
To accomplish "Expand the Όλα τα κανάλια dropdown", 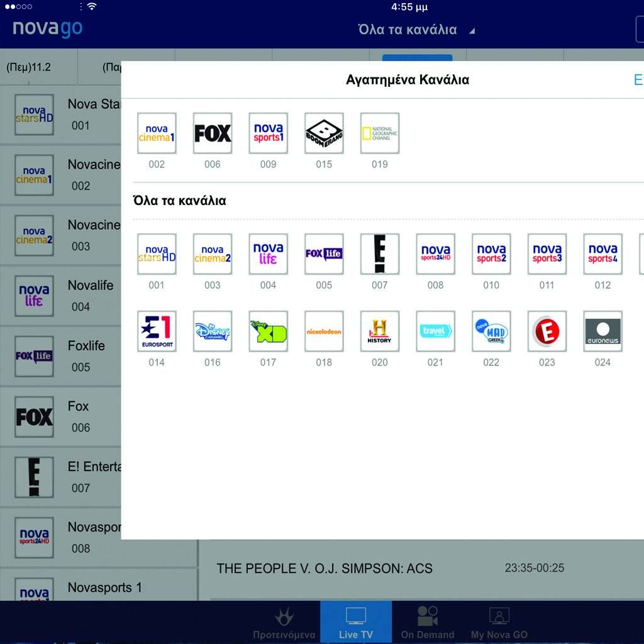I will pyautogui.click(x=416, y=30).
